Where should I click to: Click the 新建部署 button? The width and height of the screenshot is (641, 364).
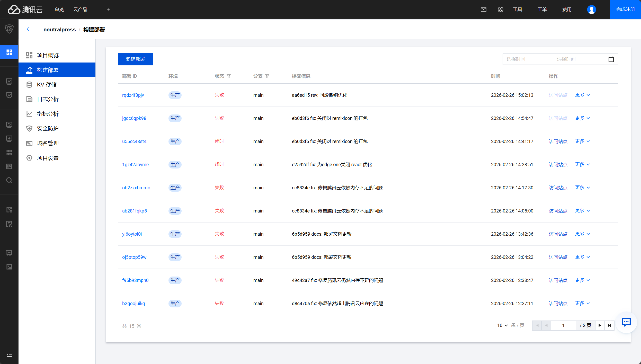coord(136,59)
